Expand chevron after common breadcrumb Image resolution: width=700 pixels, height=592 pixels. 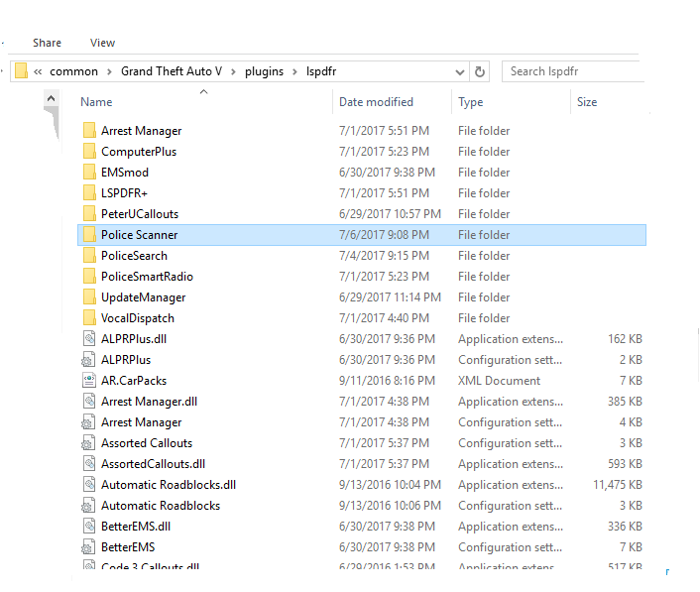pyautogui.click(x=109, y=71)
